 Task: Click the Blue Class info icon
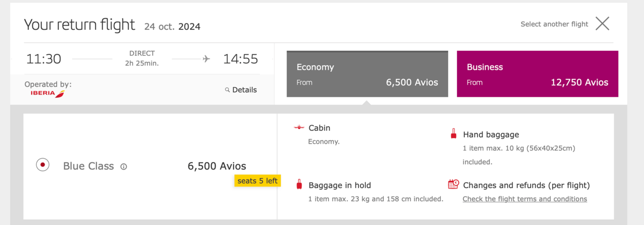[124, 167]
